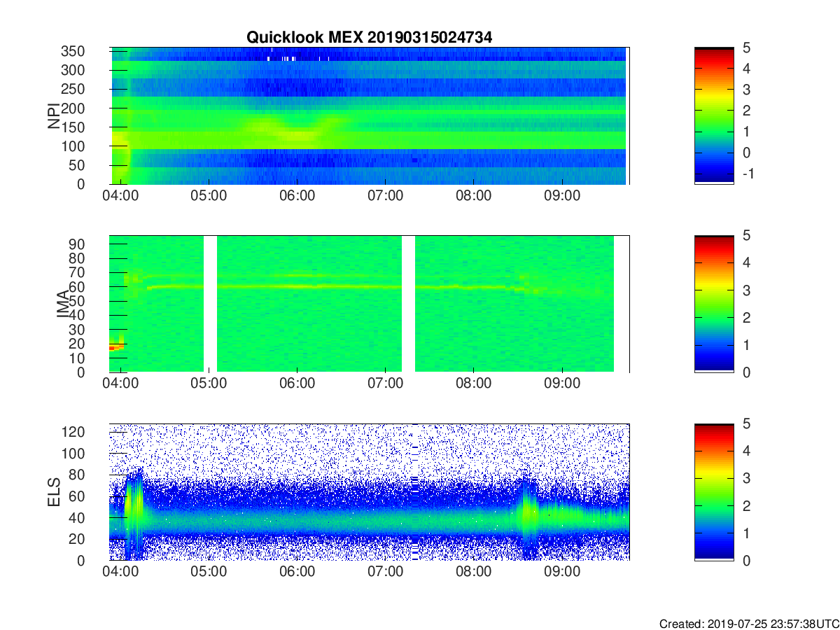This screenshot has width=840, height=630.
Task: Click 06:00 under the ELS plot
Action: tap(297, 572)
